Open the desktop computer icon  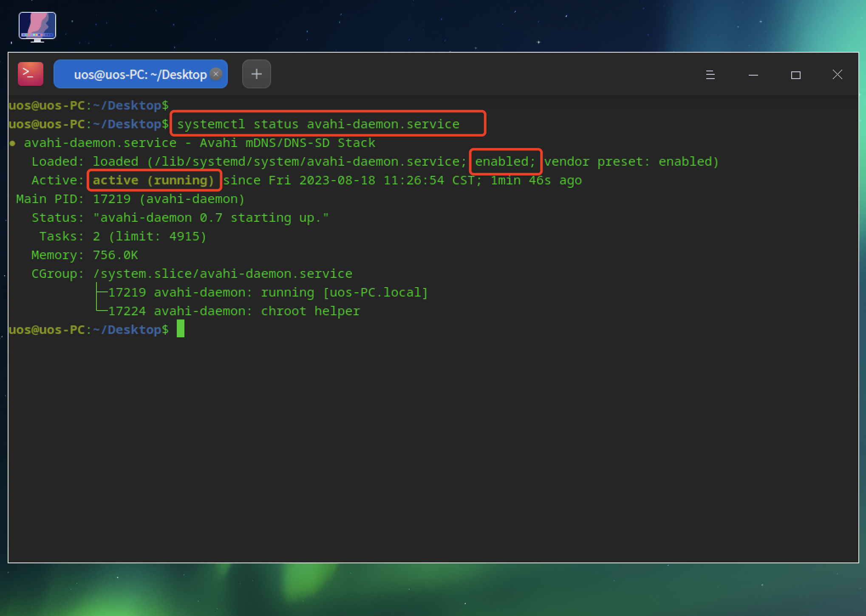tap(37, 27)
